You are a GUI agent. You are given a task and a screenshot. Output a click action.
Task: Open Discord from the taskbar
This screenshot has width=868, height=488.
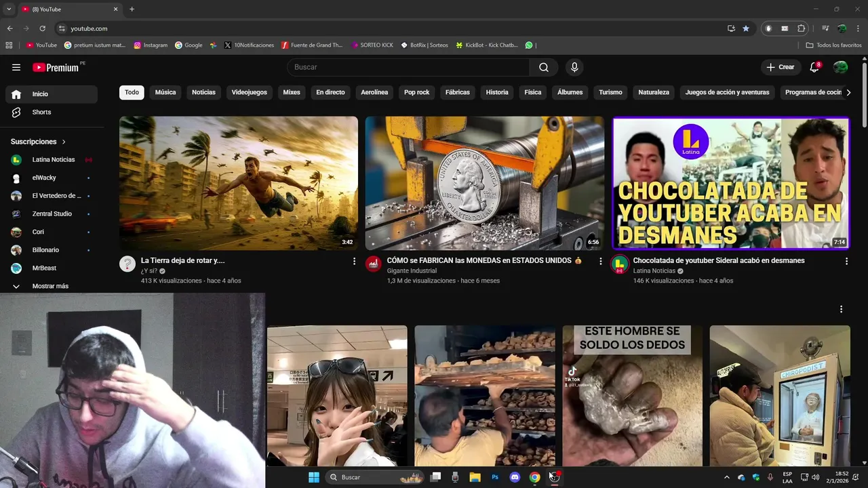pos(515,477)
